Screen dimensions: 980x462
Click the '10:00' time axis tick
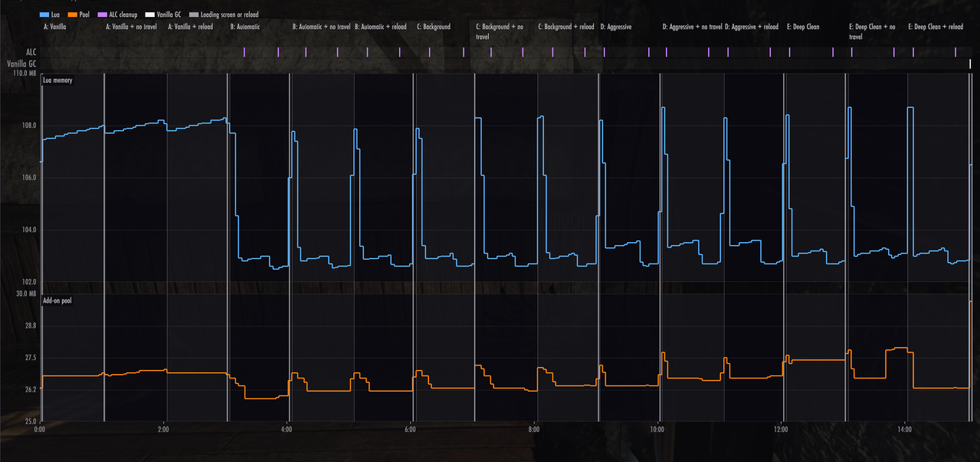click(657, 429)
